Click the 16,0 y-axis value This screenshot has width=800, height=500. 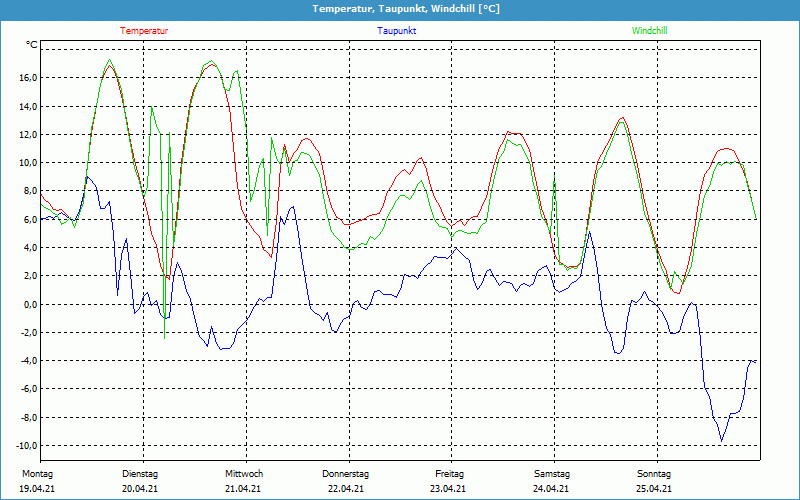[29, 78]
